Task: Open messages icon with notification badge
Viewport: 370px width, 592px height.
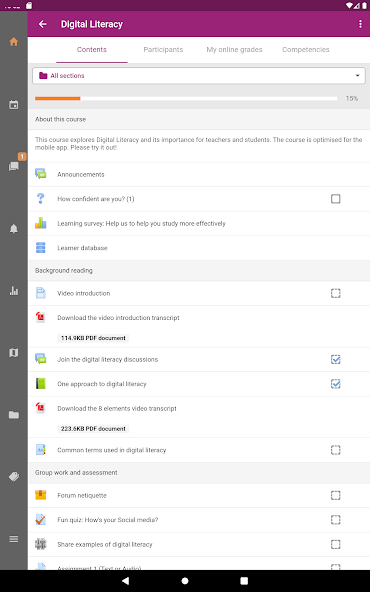Action: (14, 166)
